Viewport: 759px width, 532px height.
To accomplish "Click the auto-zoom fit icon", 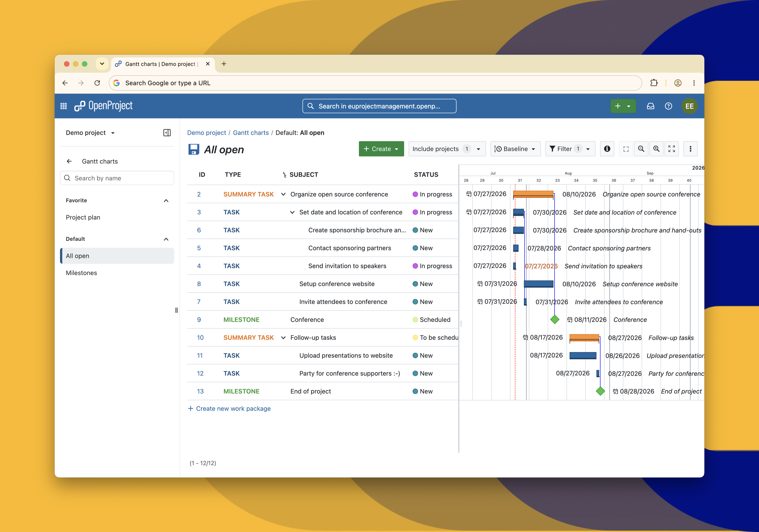I will click(626, 149).
